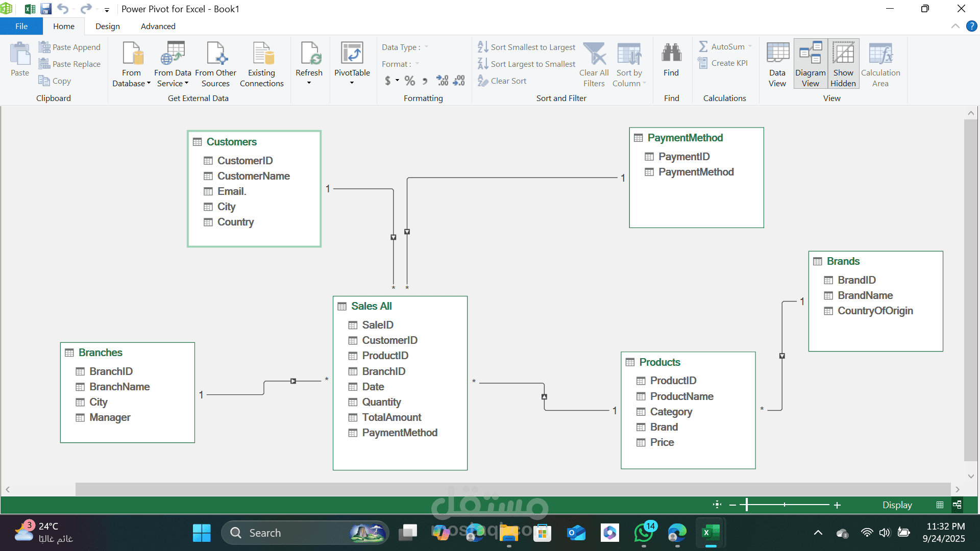Increase decimal places
Screen dimensions: 980x551
pyautogui.click(x=442, y=81)
